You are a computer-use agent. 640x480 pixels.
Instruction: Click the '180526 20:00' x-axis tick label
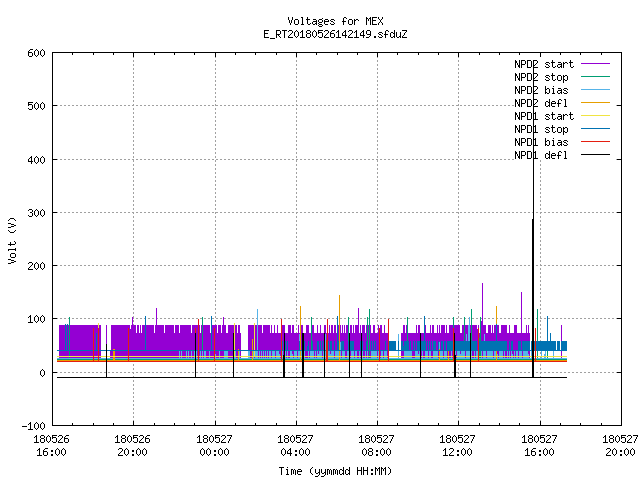click(133, 446)
